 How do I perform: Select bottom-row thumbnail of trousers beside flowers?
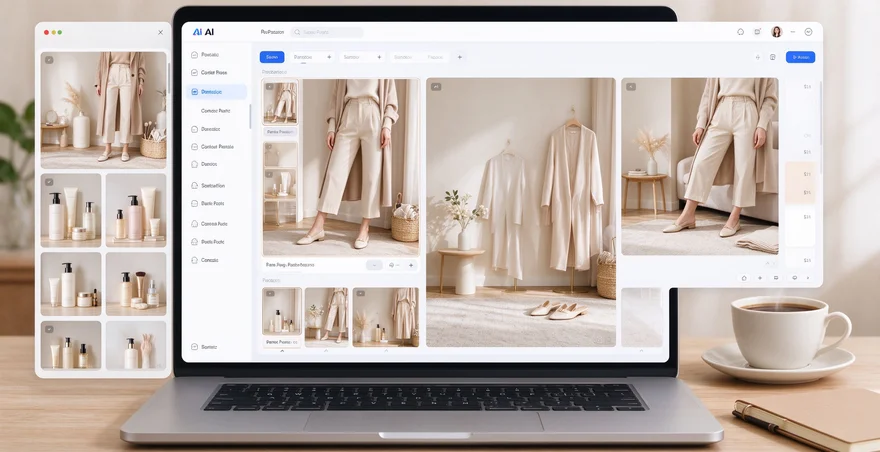pyautogui.click(x=326, y=315)
